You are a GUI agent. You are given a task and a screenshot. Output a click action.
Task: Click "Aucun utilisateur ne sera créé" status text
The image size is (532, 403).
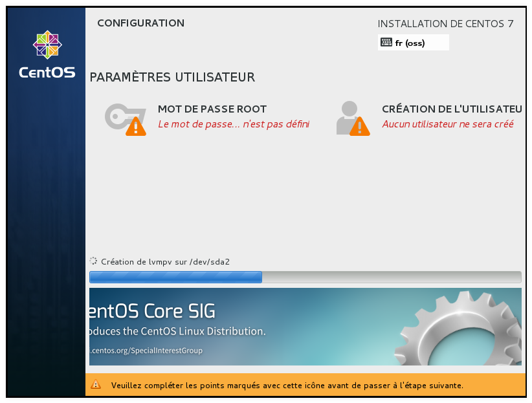(x=448, y=124)
